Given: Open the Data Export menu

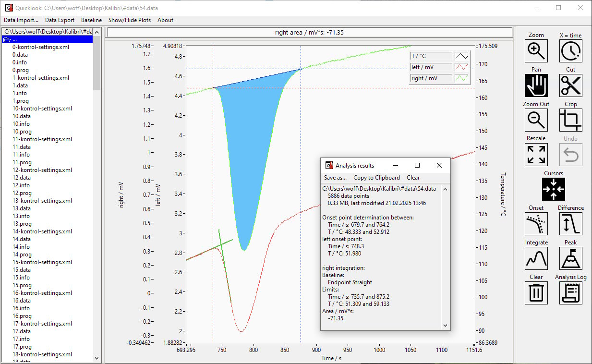Looking at the screenshot, I should (x=60, y=20).
